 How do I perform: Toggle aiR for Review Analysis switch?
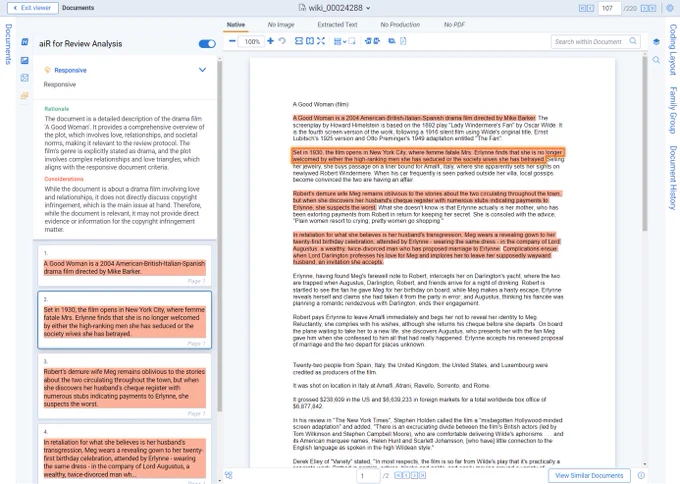tap(207, 44)
